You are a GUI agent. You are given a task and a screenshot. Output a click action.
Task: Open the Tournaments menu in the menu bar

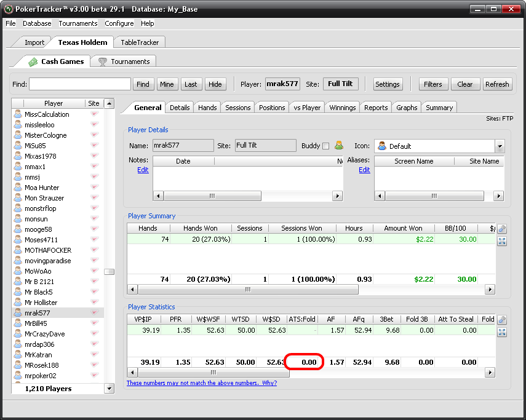(78, 23)
